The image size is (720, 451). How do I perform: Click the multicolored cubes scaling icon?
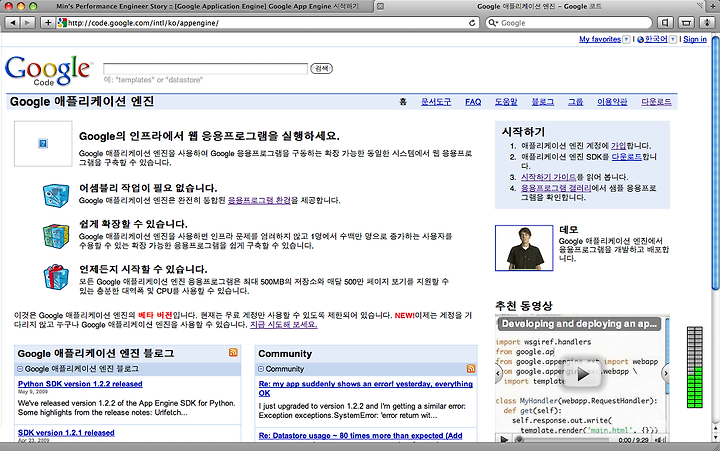click(x=56, y=236)
